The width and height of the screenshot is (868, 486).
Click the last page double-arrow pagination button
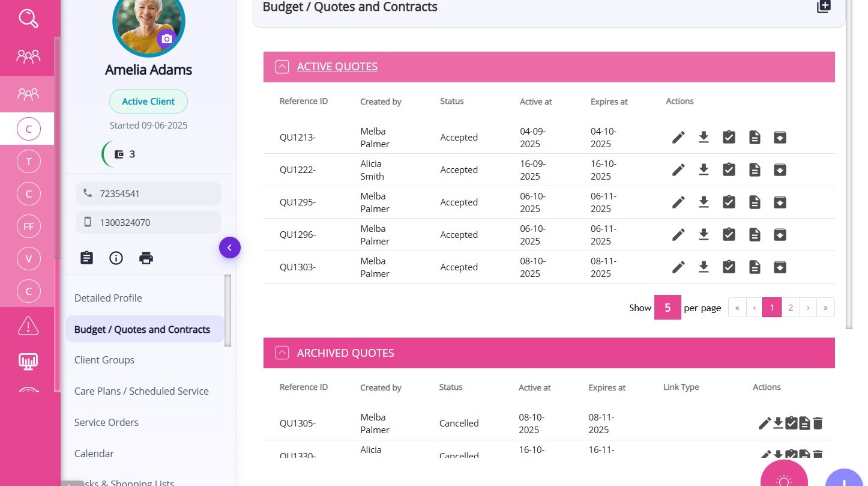point(825,308)
